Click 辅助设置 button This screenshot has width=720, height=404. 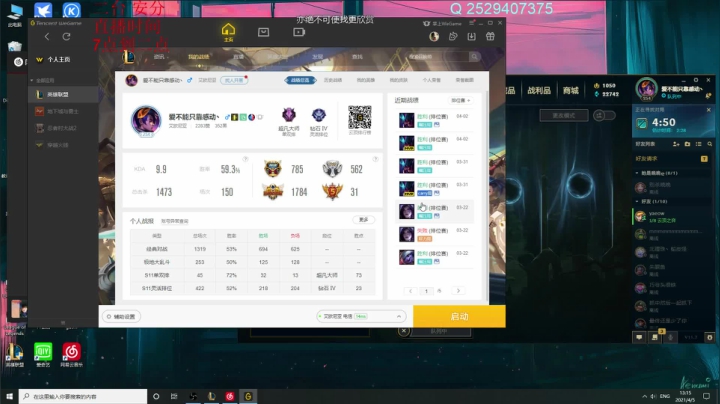click(121, 316)
